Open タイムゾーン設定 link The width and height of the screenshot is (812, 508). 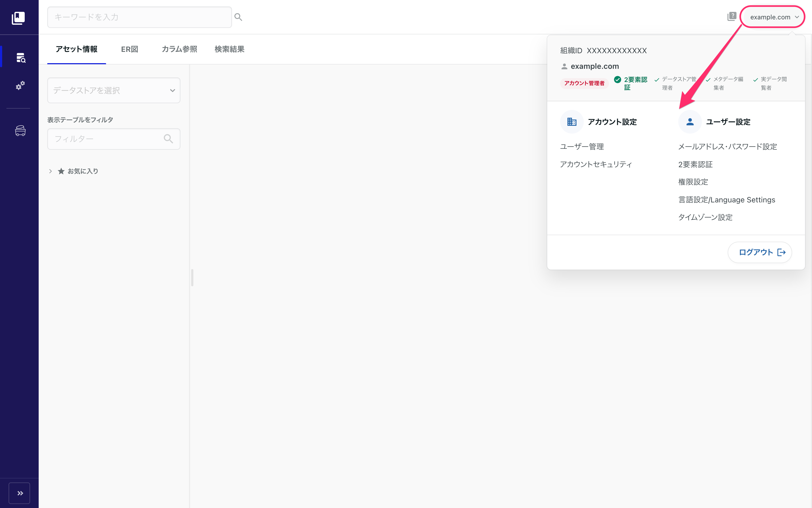click(x=705, y=217)
